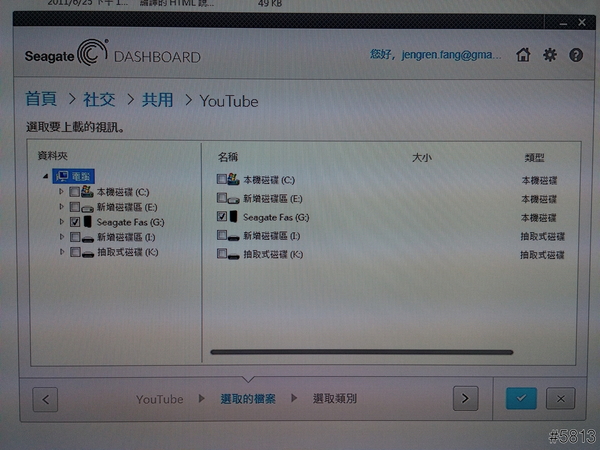Image resolution: width=600 pixels, height=450 pixels.
Task: Click 本機磁碟 (C:) drive icon in tree
Action: click(87, 191)
